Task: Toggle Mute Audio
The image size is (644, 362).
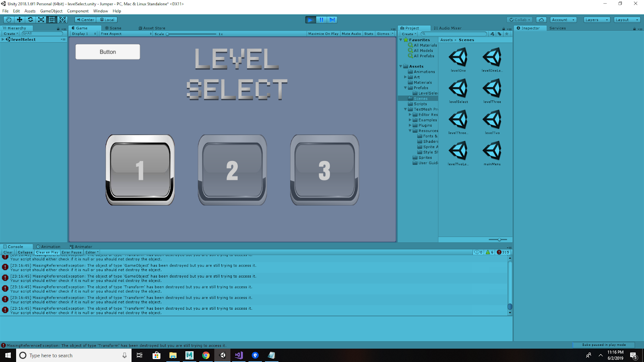Action: pos(351,34)
